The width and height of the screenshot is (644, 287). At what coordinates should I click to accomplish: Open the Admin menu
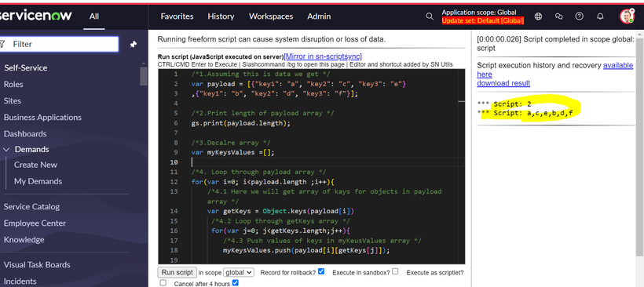[x=319, y=16]
